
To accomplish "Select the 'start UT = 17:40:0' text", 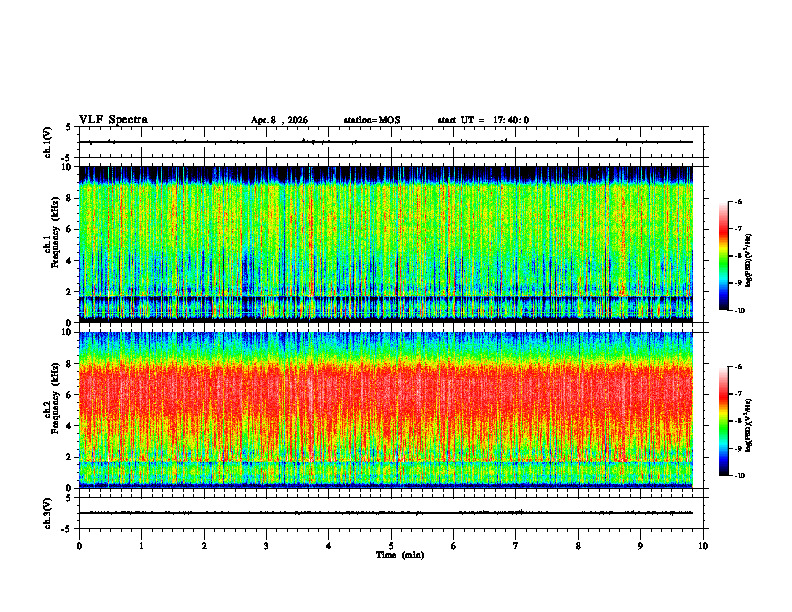I will coord(483,120).
